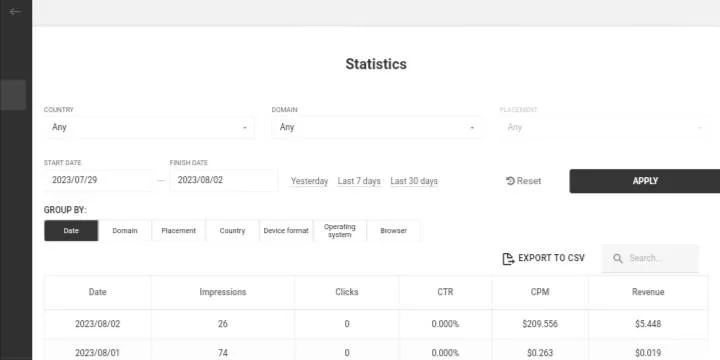Viewport: 720px width, 360px height.
Task: Click the 26 impressions value
Action: point(223,324)
